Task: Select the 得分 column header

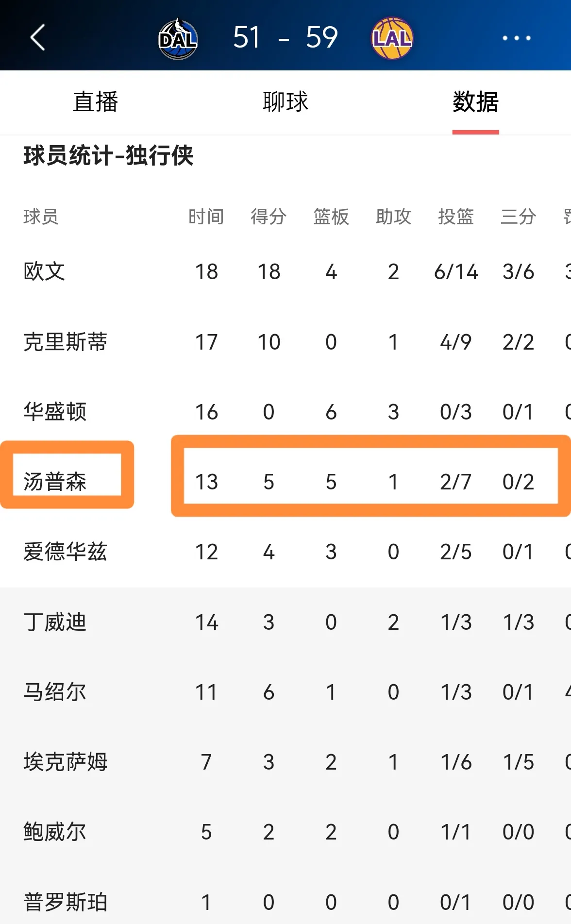Action: [x=269, y=217]
